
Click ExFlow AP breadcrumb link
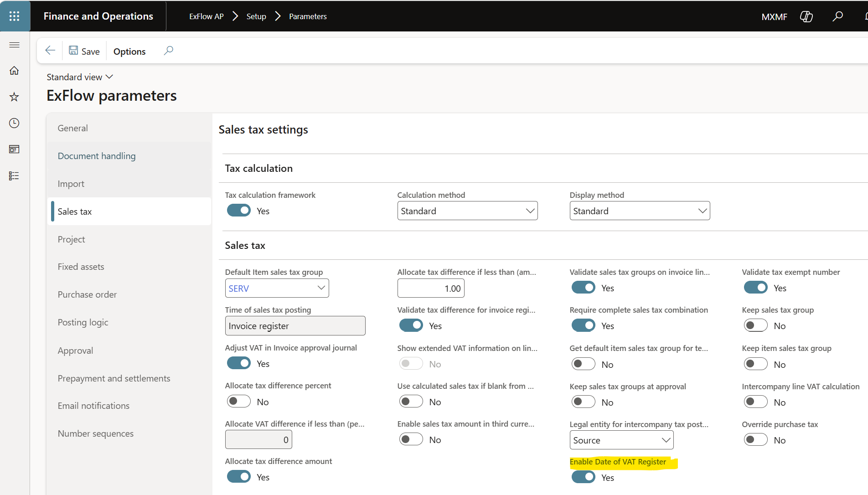207,16
